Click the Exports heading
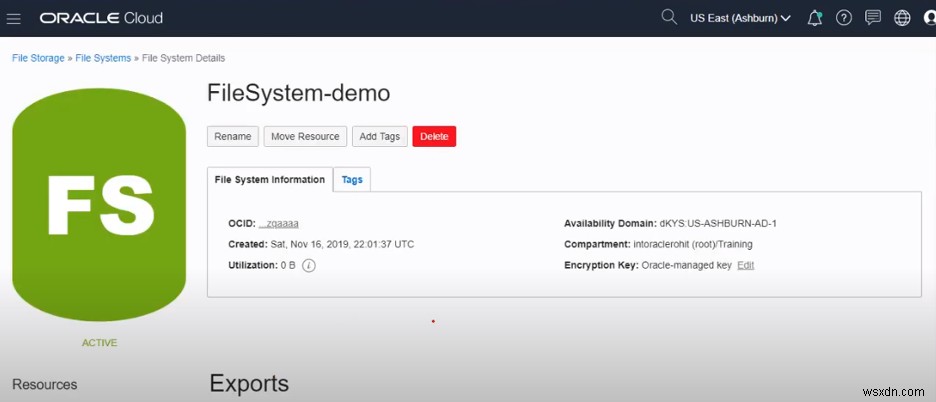The height and width of the screenshot is (402, 936). click(x=249, y=383)
